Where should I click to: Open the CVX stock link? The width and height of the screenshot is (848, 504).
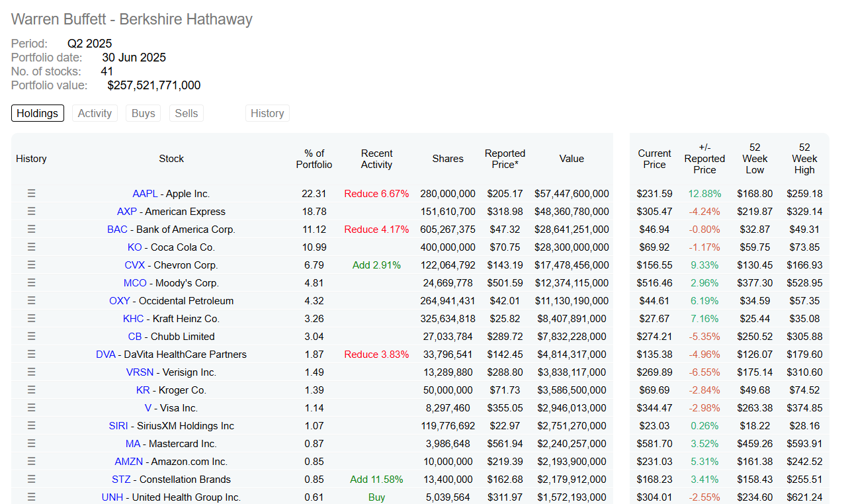click(x=134, y=265)
